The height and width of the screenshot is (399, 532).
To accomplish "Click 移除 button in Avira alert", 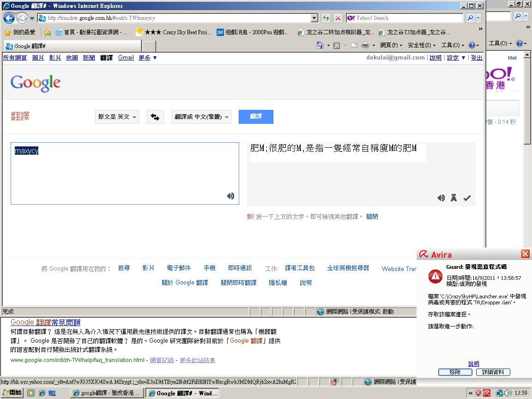I will click(455, 372).
